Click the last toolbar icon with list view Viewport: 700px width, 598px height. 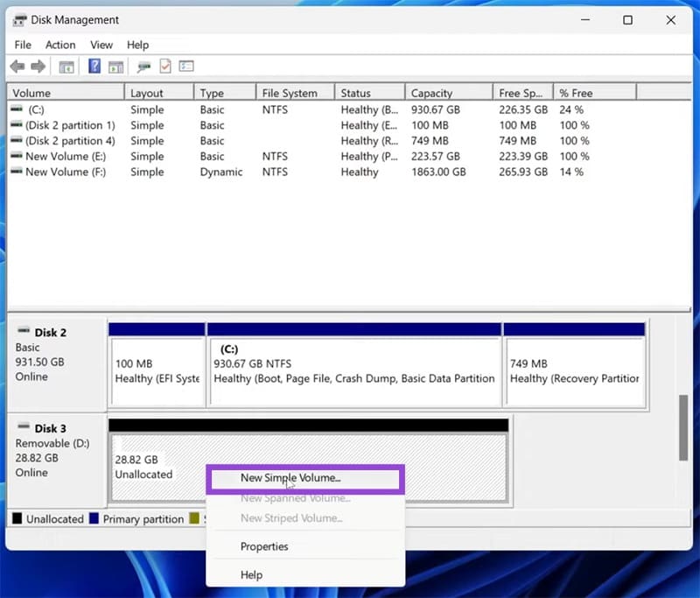tap(185, 66)
